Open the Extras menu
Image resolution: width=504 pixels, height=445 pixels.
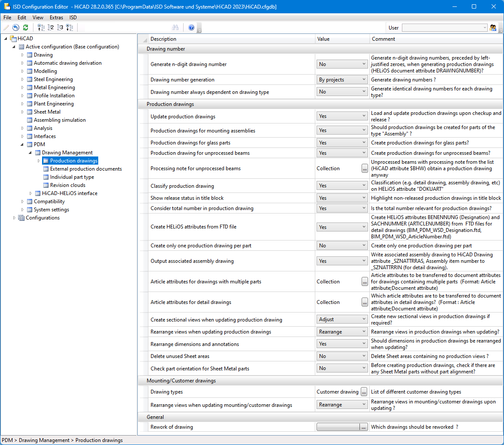coord(56,18)
